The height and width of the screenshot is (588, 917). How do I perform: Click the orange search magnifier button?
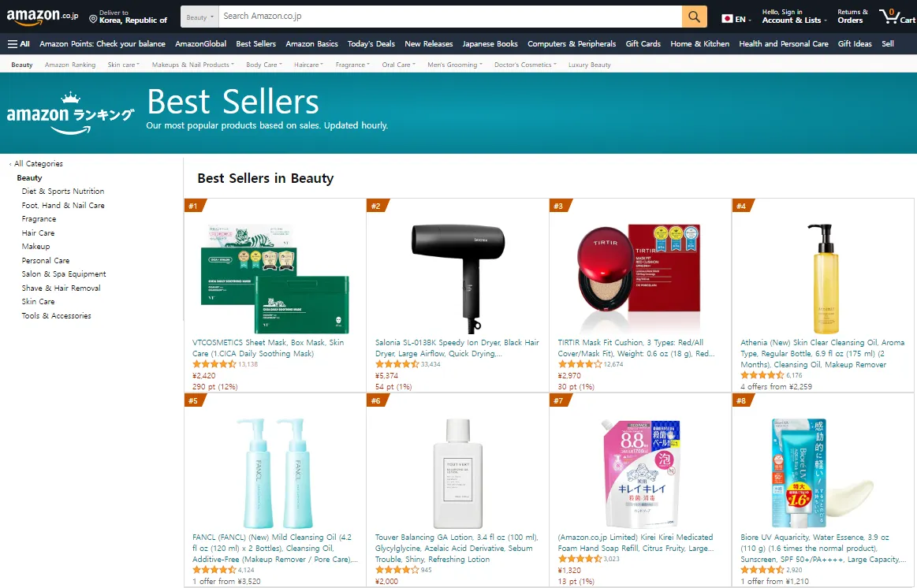(x=694, y=17)
